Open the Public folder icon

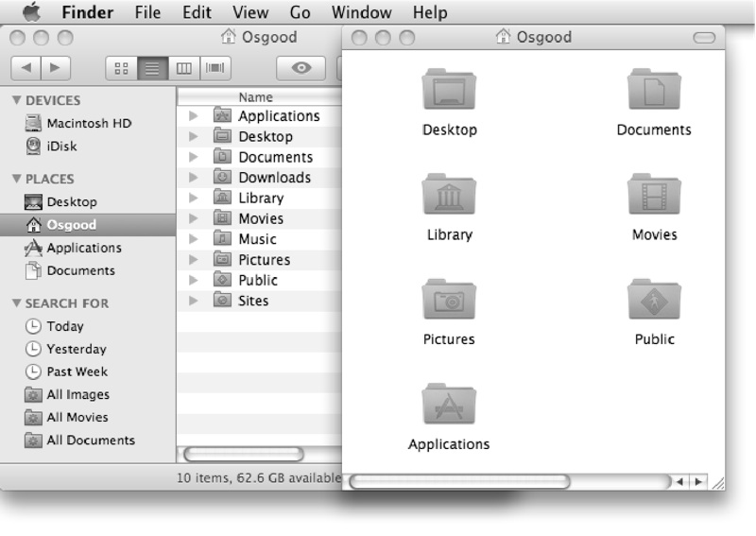tap(654, 301)
